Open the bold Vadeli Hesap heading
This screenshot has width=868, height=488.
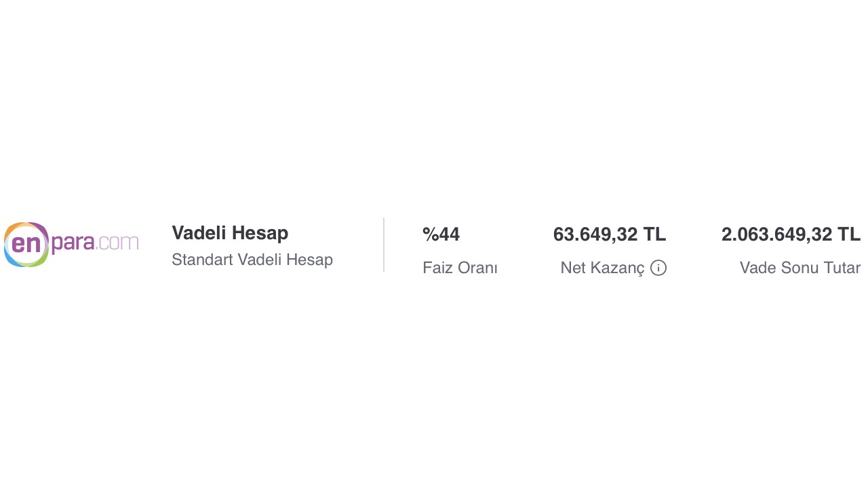point(230,233)
